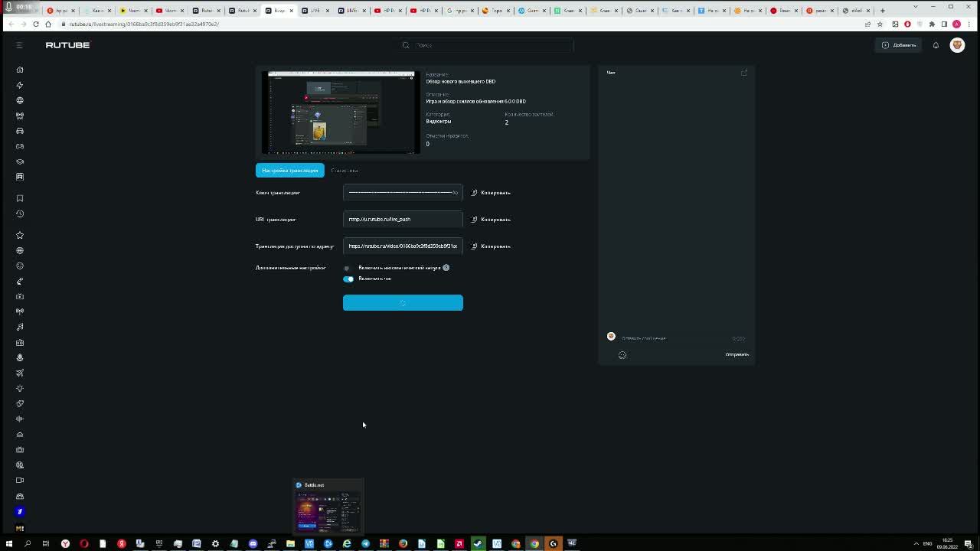Open the smiley humor category in sidebar
The height and width of the screenshot is (551, 980).
(x=20, y=266)
